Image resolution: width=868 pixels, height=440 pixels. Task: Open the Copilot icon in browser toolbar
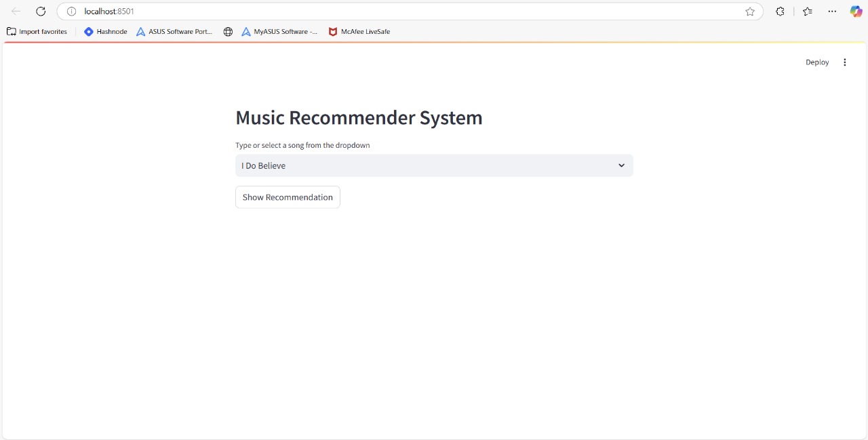(x=856, y=12)
